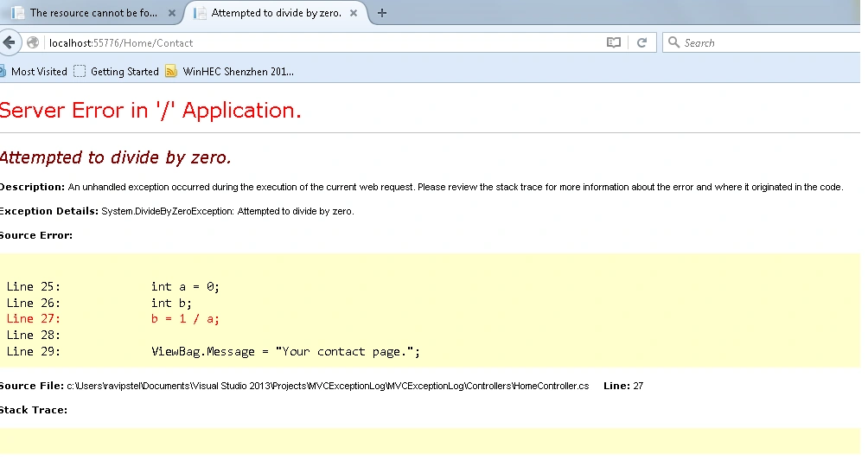Screen dimensions: 868x467
Task: Close the 'The resource cannot be found' tab
Action: pos(172,13)
